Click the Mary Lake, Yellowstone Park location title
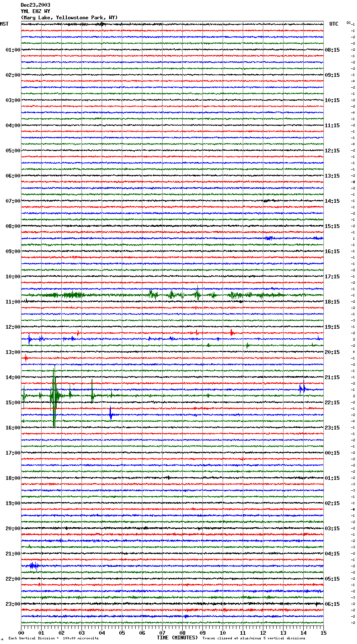 click(69, 18)
